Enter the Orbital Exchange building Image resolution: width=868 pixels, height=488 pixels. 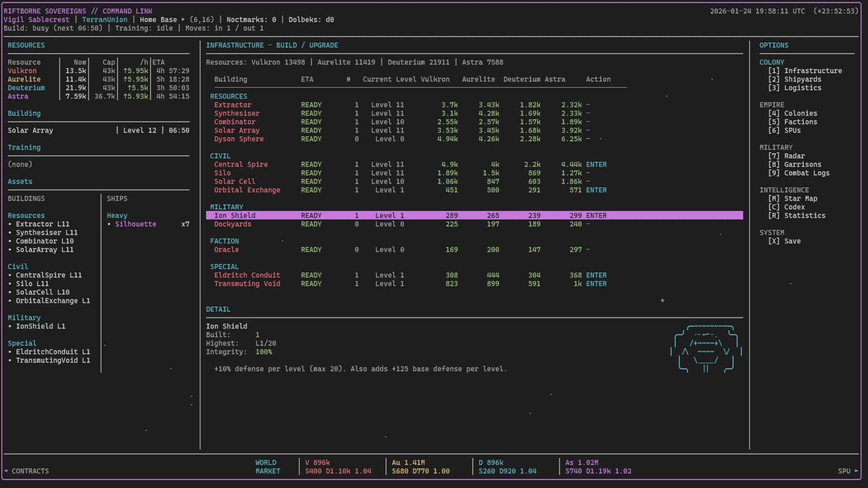[596, 190]
